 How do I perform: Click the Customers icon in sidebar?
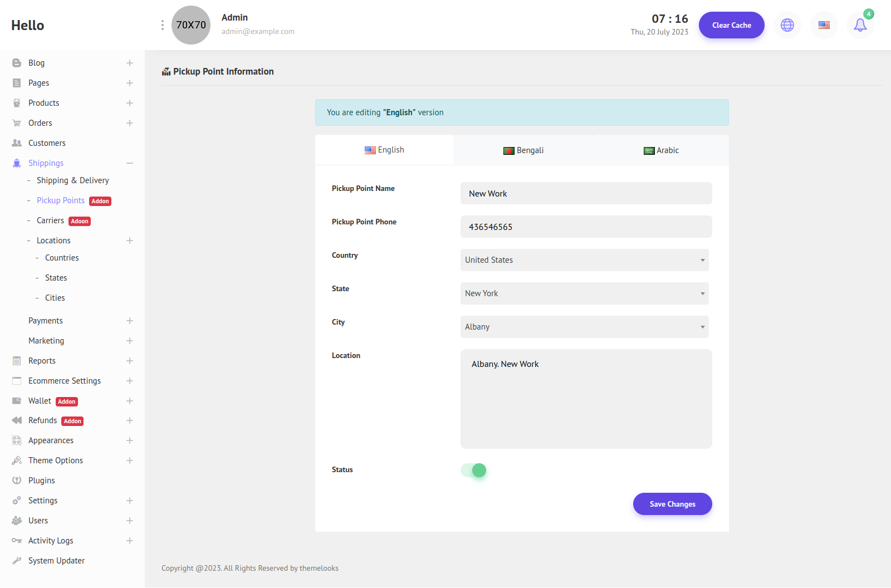coord(17,143)
